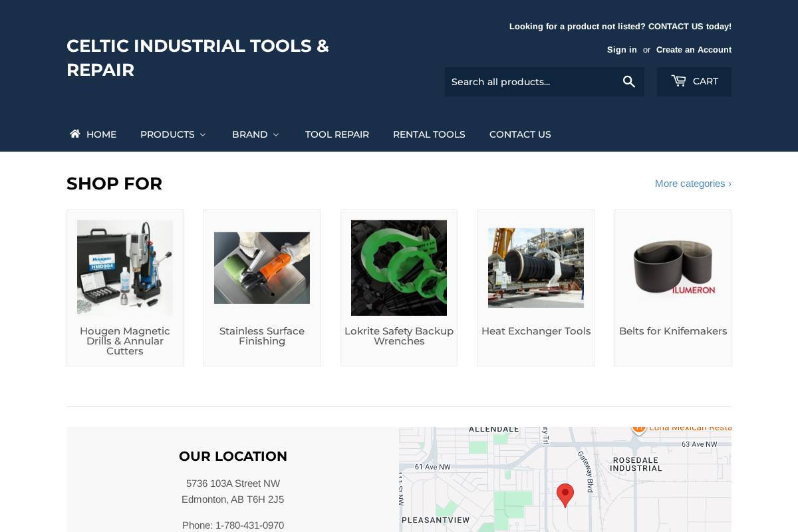The image size is (798, 532).
Task: Click the home icon in the navigation bar
Action: pyautogui.click(x=75, y=134)
